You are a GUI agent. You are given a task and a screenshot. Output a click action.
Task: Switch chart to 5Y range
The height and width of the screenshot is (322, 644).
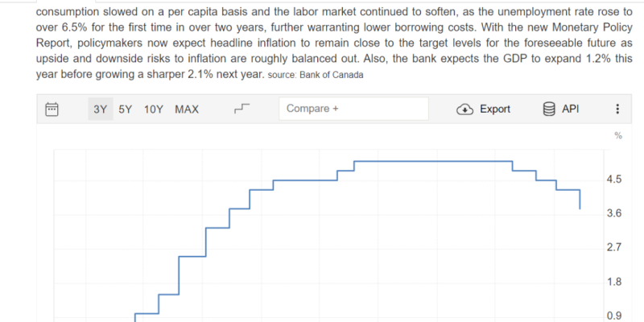click(x=125, y=109)
